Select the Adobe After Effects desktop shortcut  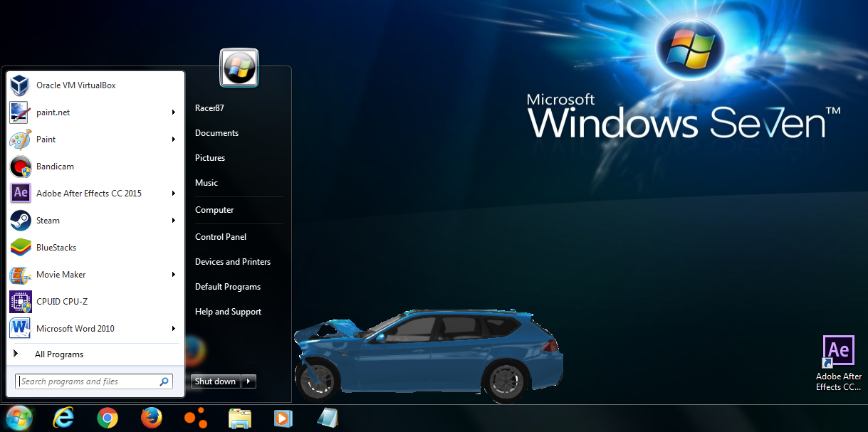tap(839, 364)
